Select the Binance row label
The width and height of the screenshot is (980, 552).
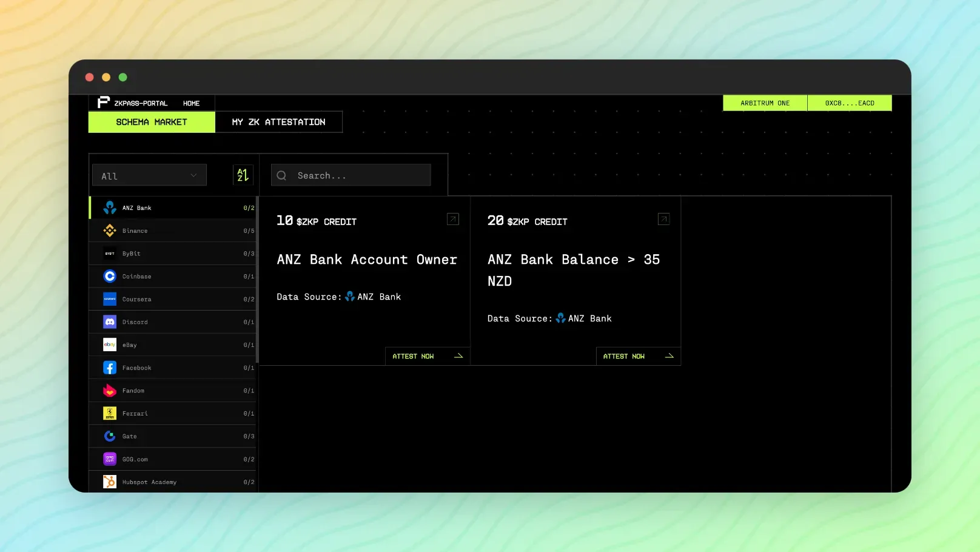(x=135, y=231)
